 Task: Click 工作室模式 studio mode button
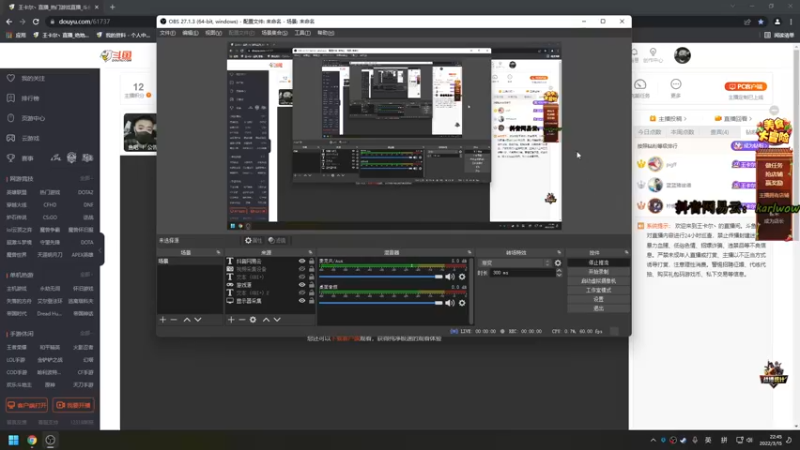pyautogui.click(x=598, y=290)
